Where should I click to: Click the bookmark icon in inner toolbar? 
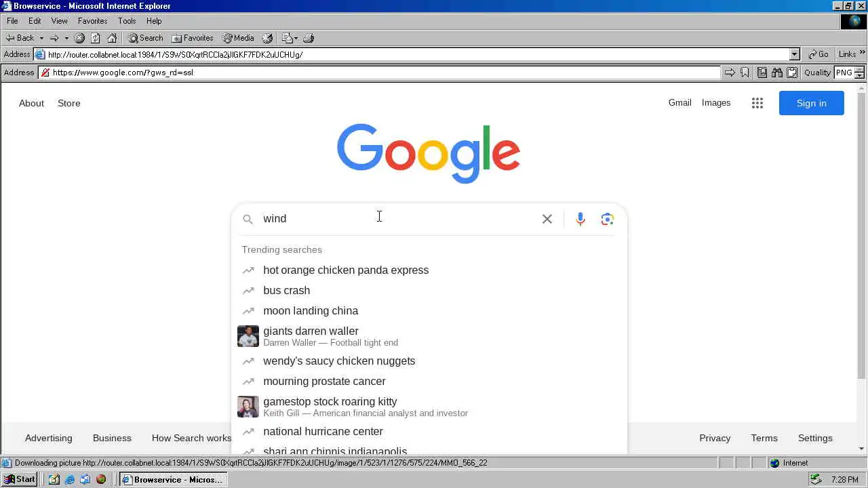[x=745, y=73]
